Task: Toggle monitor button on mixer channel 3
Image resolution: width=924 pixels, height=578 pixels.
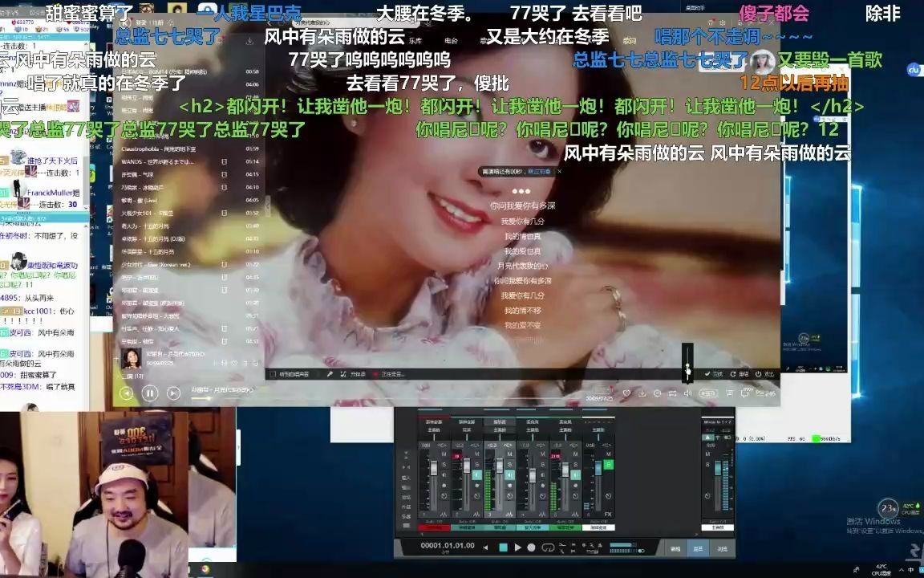Action: coord(510,474)
